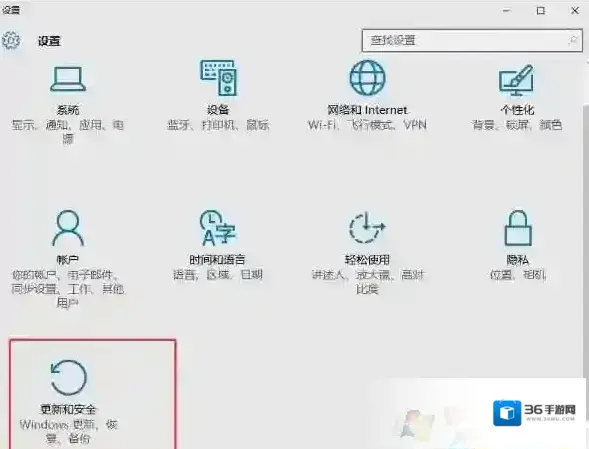Maximize the Settings window
The width and height of the screenshot is (589, 449).
click(x=541, y=10)
